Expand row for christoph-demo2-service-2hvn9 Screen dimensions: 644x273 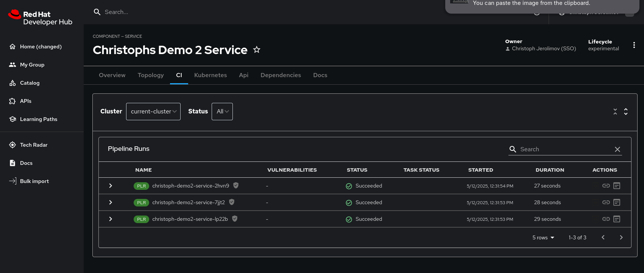(111, 186)
